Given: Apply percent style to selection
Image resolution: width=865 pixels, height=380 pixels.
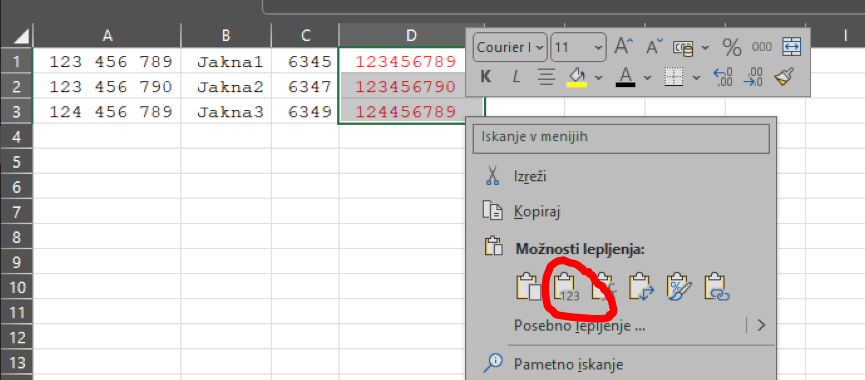Looking at the screenshot, I should coord(731,48).
